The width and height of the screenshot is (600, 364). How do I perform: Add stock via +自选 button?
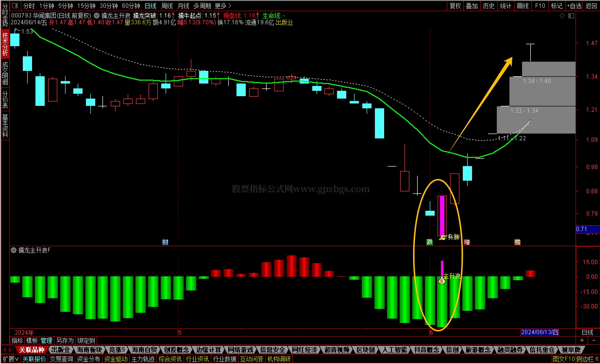pos(574,6)
